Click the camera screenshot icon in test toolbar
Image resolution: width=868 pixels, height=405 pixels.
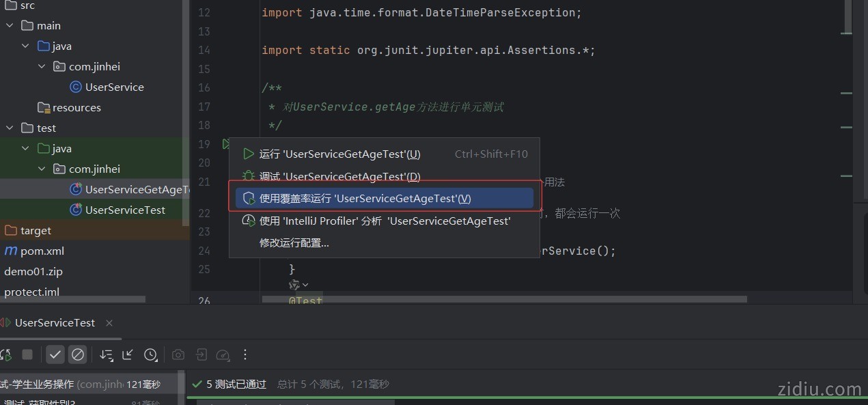(178, 354)
